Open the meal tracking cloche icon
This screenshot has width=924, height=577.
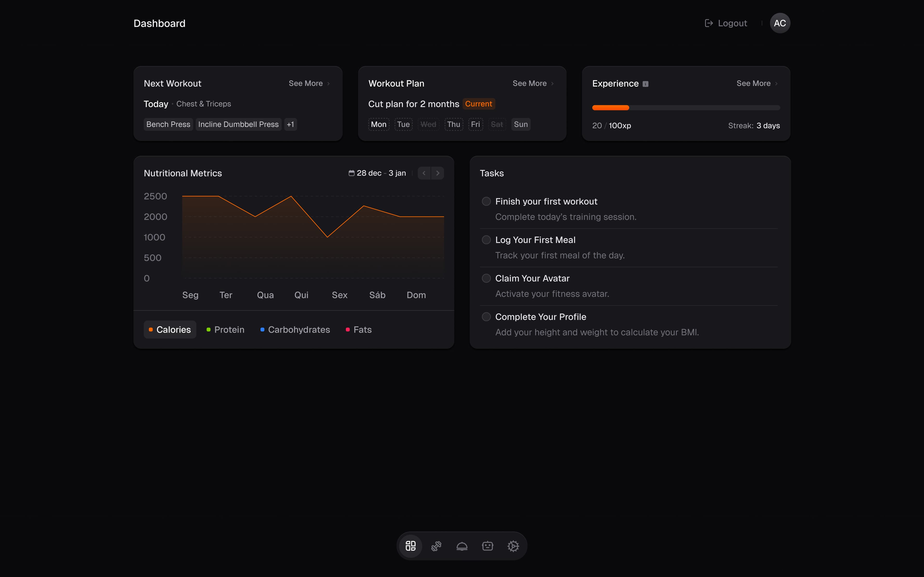pos(462,546)
